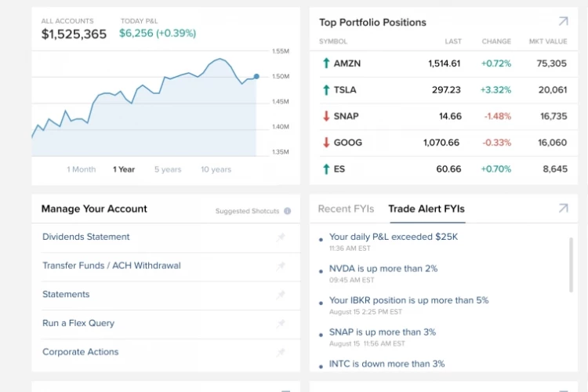Click the MKT VALUE column header
The image size is (588, 392).
point(548,42)
